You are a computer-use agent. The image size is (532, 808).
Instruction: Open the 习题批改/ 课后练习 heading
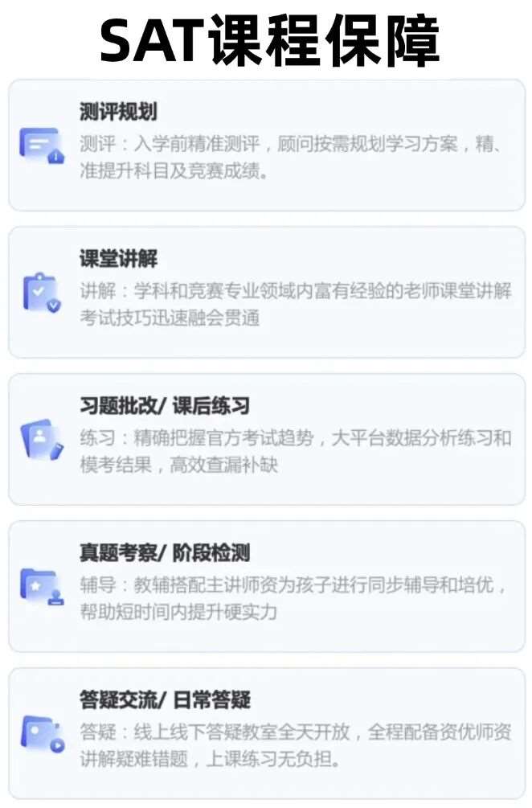[x=165, y=405]
